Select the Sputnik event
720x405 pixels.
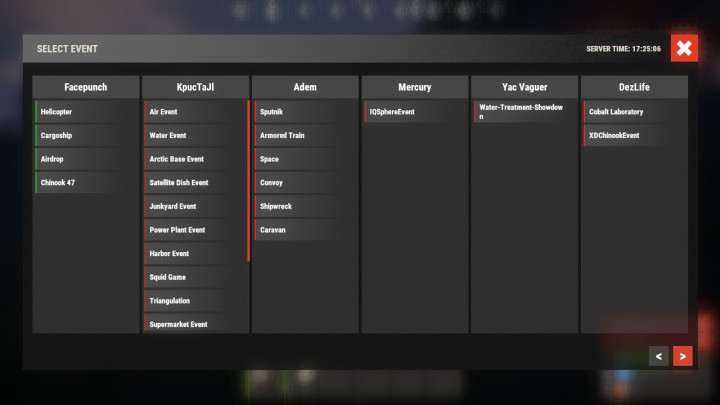coord(305,112)
